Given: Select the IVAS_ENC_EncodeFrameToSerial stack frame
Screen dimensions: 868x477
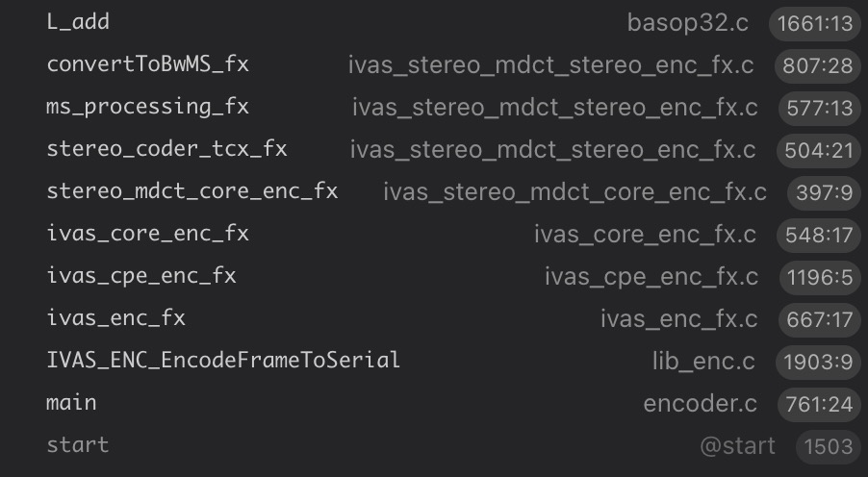Looking at the screenshot, I should point(223,361).
